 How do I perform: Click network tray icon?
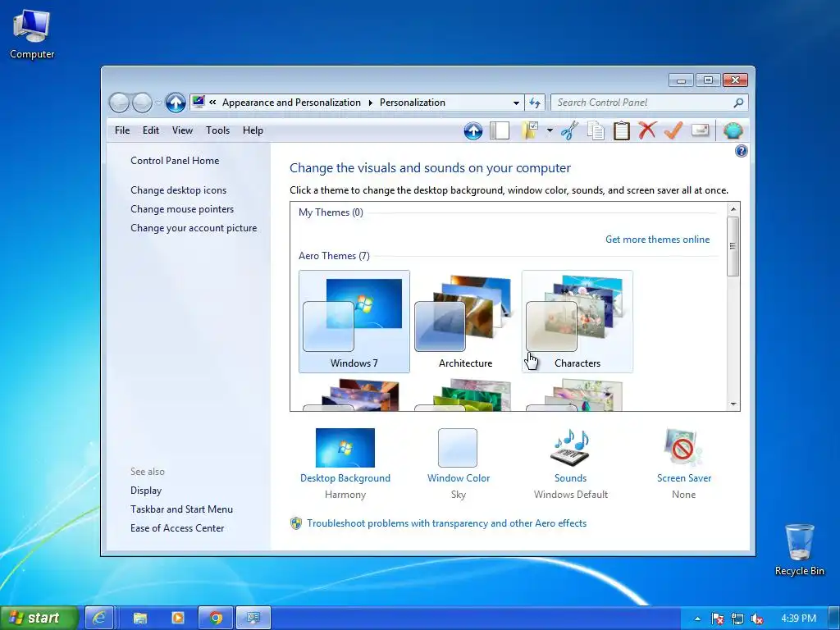click(x=737, y=619)
